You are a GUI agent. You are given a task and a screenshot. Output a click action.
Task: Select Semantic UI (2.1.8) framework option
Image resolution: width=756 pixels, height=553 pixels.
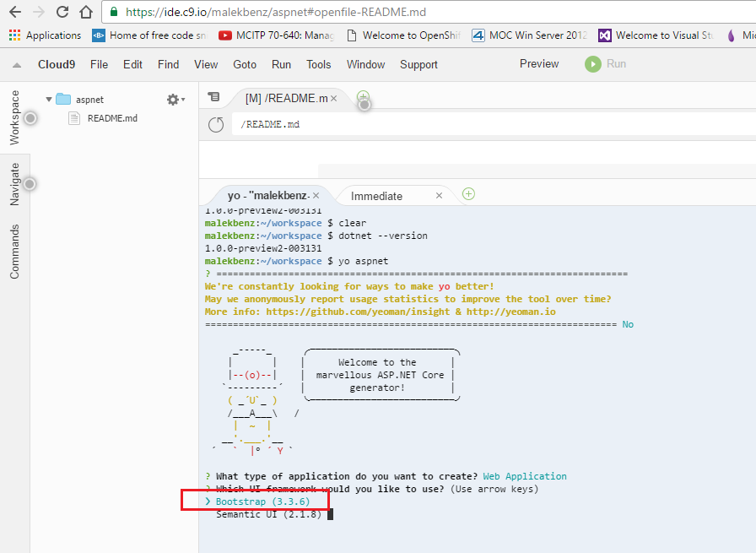pyautogui.click(x=268, y=514)
